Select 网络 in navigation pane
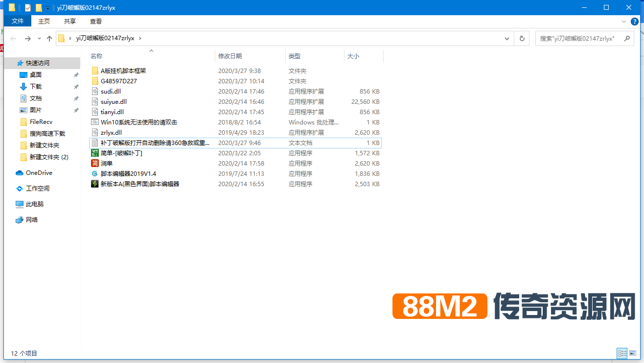 [x=32, y=219]
